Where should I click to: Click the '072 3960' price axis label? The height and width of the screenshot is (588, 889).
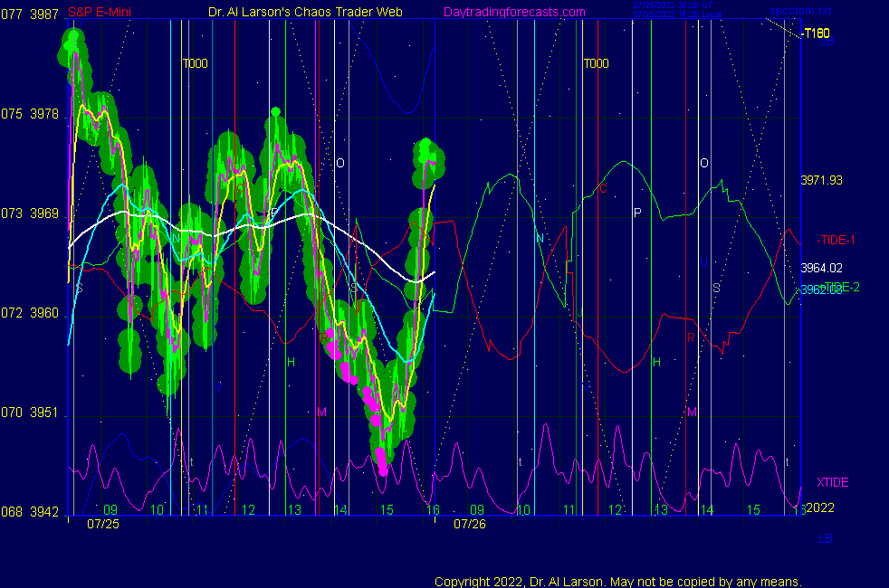pyautogui.click(x=30, y=313)
